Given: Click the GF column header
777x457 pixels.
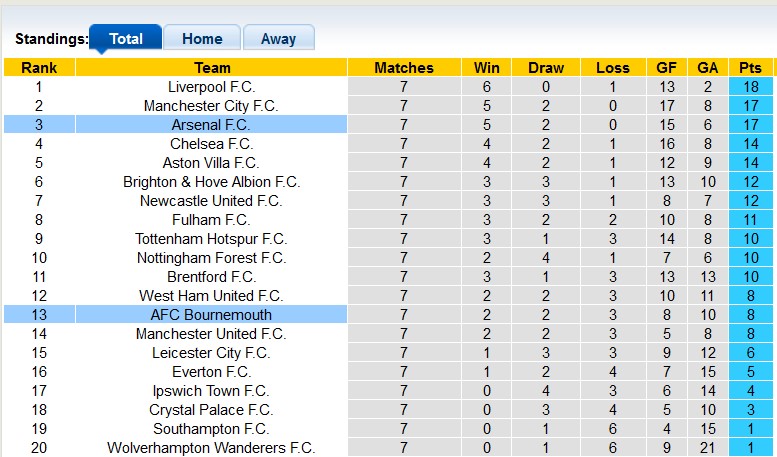Looking at the screenshot, I should pyautogui.click(x=667, y=68).
